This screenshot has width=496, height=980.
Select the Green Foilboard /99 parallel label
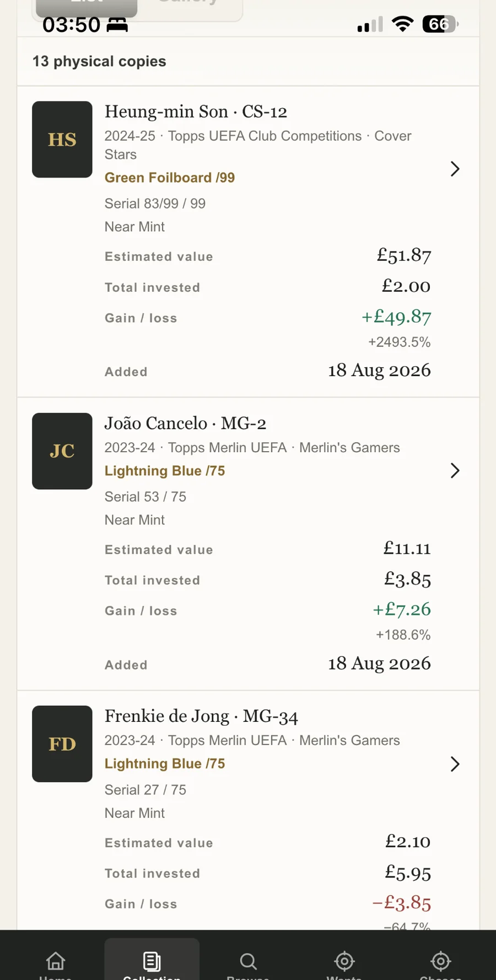[x=170, y=178]
